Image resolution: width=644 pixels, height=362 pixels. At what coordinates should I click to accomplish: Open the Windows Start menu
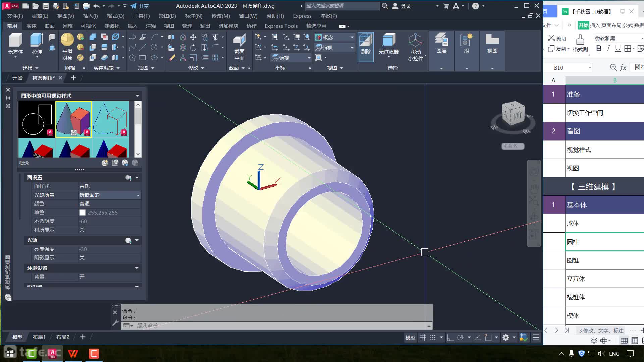10,353
